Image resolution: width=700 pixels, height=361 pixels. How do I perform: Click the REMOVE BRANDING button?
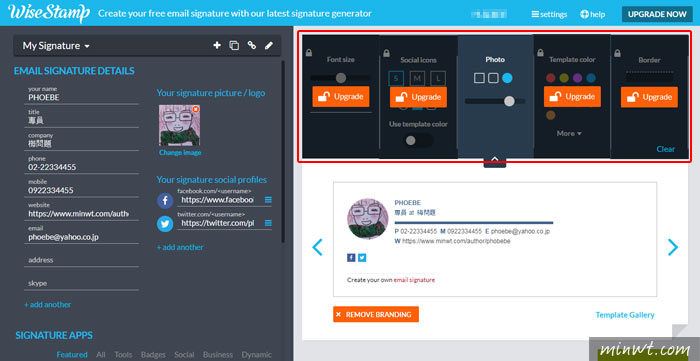pyautogui.click(x=376, y=314)
